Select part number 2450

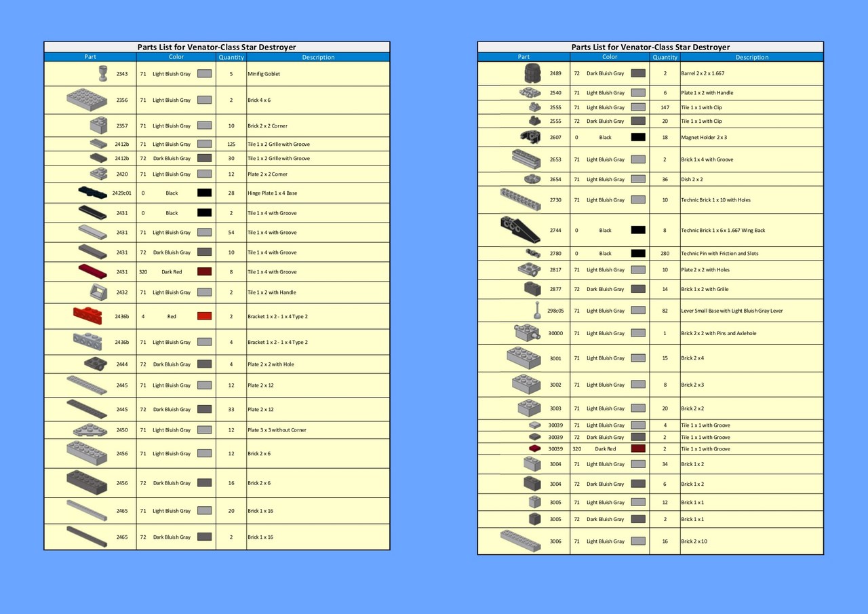(122, 430)
